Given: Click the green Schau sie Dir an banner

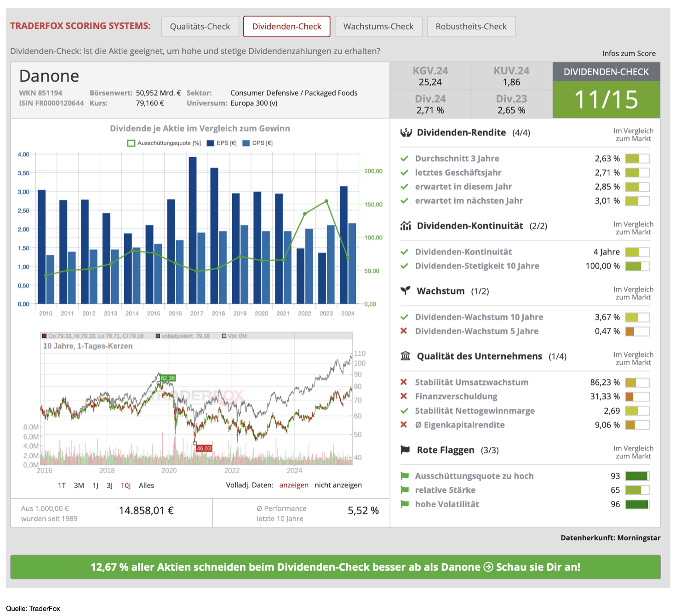Looking at the screenshot, I should click(335, 567).
